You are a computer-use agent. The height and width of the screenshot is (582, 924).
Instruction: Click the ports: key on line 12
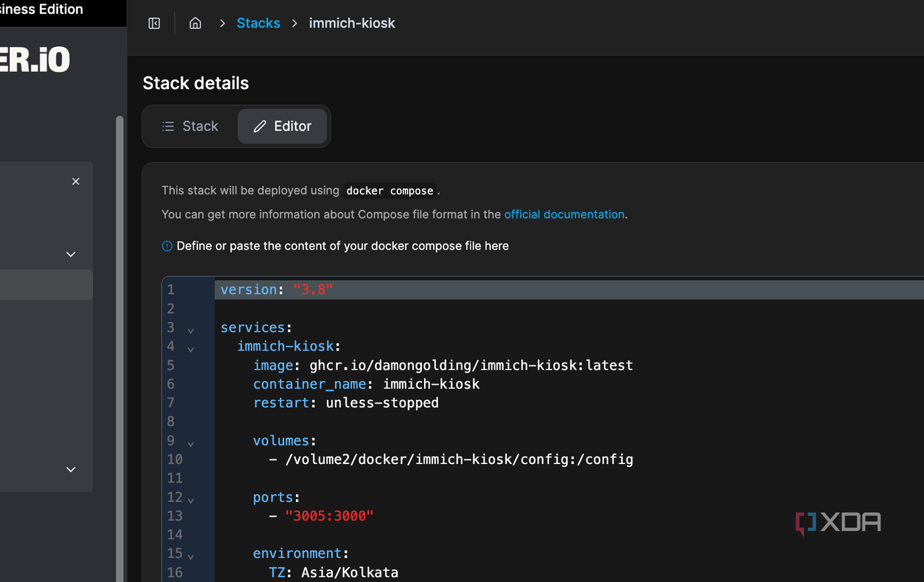point(277,497)
